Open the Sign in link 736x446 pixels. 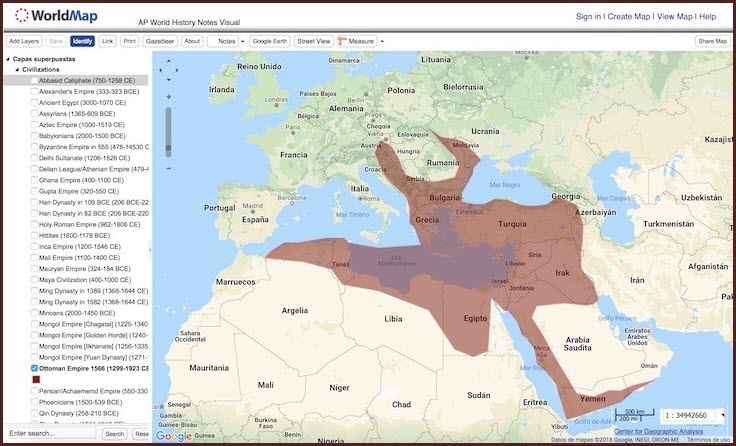tap(588, 17)
